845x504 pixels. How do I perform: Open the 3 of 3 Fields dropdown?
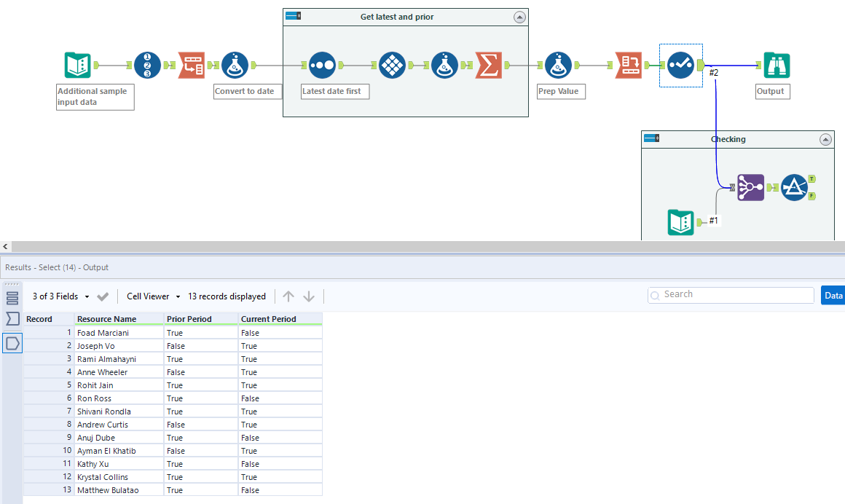[x=61, y=296]
